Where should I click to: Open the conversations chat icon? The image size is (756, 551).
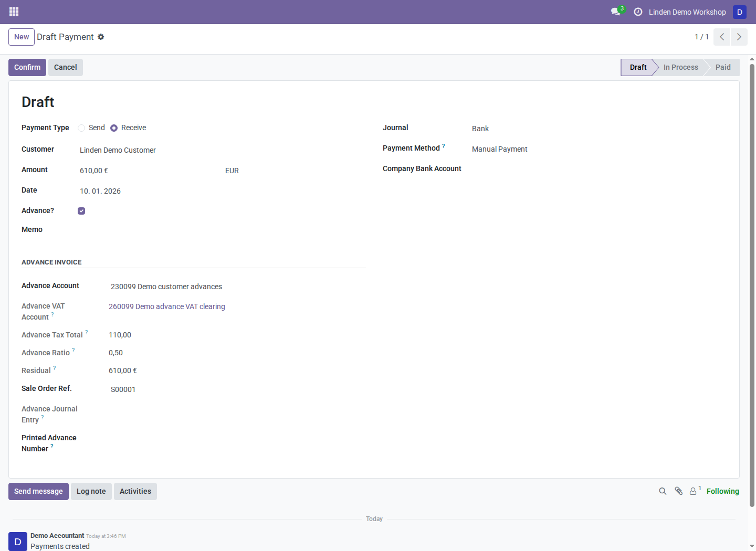coord(616,12)
